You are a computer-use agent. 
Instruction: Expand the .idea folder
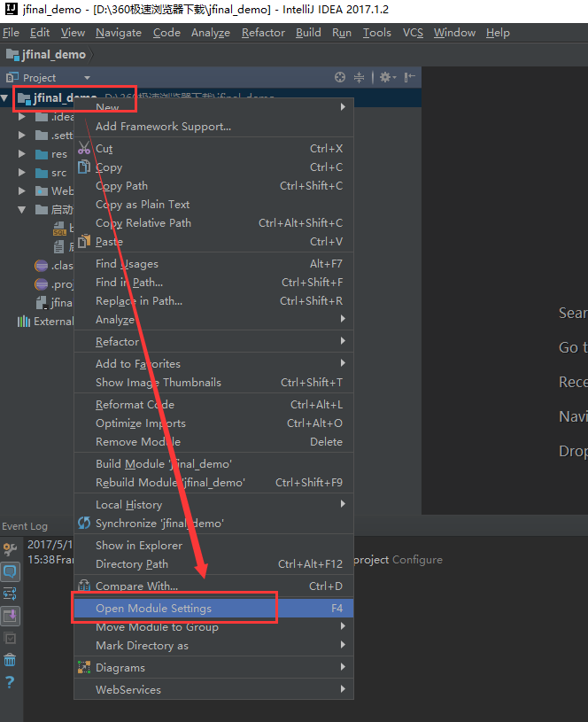21,117
